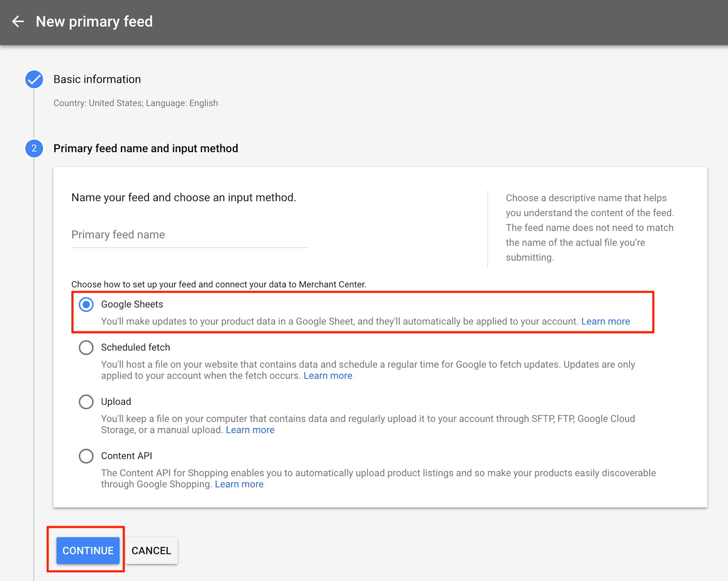Viewport: 728px width, 581px height.
Task: Open Learn more link for Content API
Action: 239,484
